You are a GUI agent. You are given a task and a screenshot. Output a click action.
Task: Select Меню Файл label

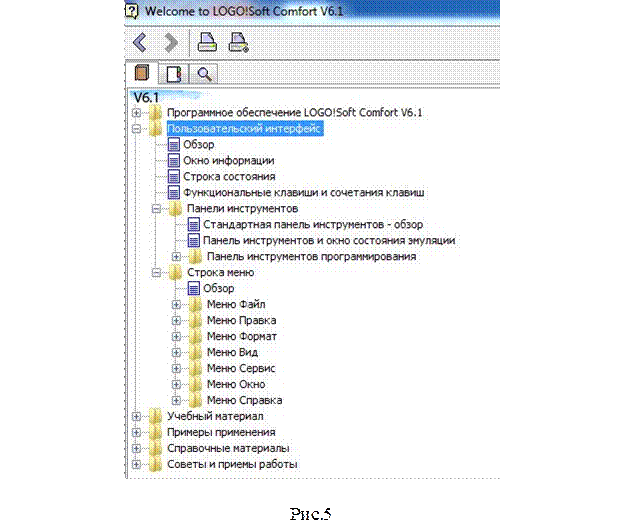pyautogui.click(x=236, y=305)
